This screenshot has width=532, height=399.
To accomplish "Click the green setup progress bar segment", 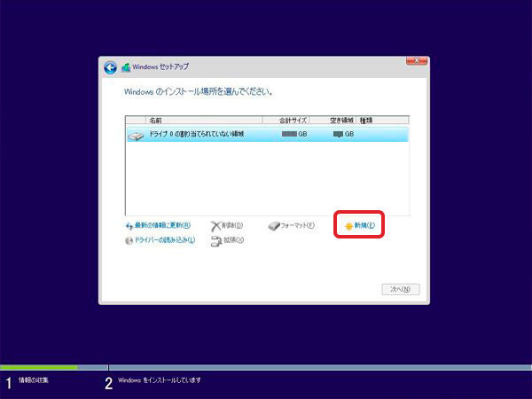I will pyautogui.click(x=38, y=366).
